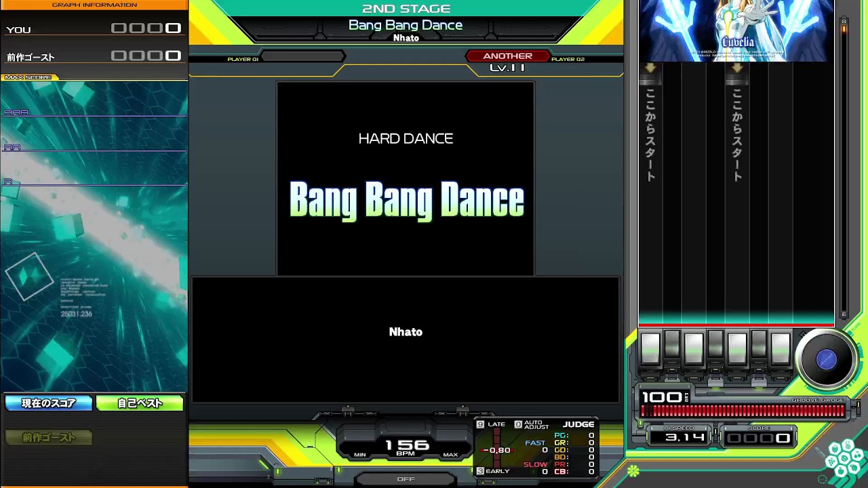Click the EARLY key 3 icon
Image resolution: width=868 pixels, height=488 pixels.
[480, 471]
